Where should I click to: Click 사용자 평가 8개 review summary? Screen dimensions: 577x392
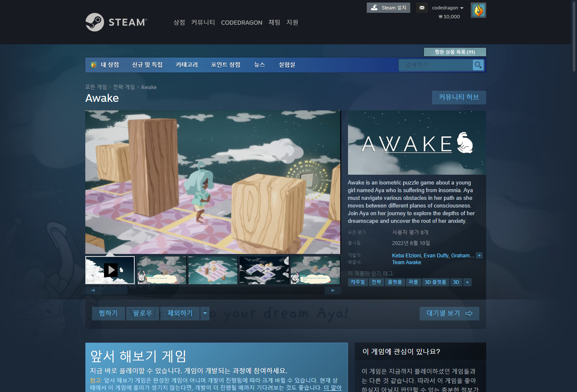point(410,232)
